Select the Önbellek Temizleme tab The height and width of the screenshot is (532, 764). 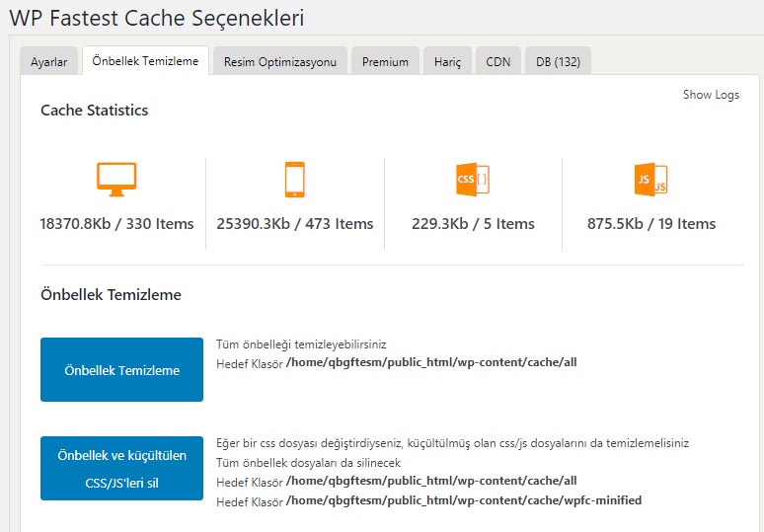(x=145, y=61)
